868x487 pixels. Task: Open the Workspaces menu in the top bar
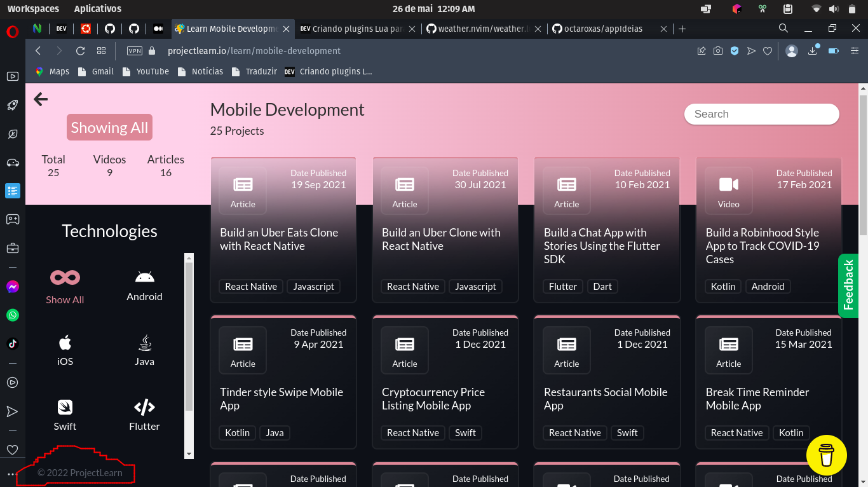point(33,9)
